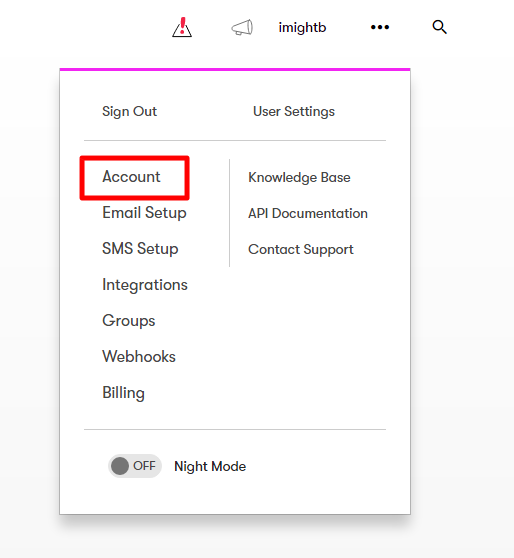Open the Knowledge Base link

coord(299,178)
